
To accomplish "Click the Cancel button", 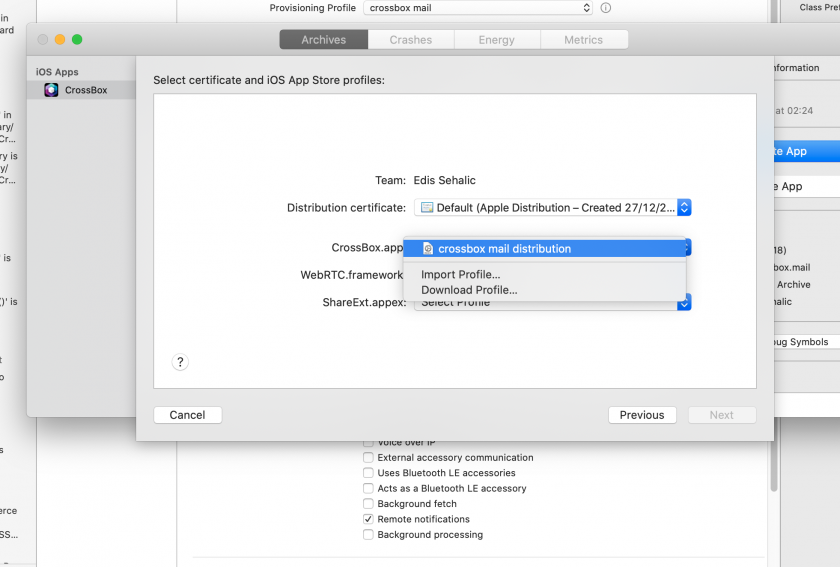I will click(x=188, y=415).
